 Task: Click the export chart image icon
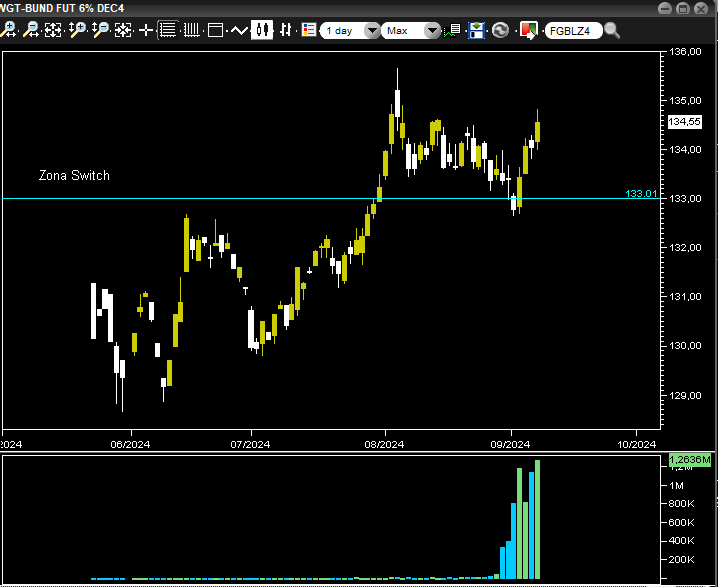pos(527,30)
